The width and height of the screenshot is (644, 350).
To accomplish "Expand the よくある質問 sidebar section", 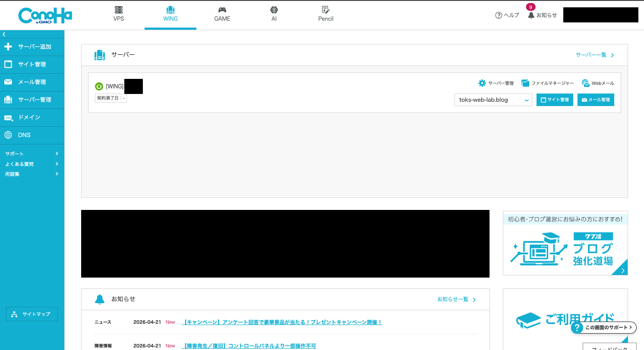I will pyautogui.click(x=32, y=164).
